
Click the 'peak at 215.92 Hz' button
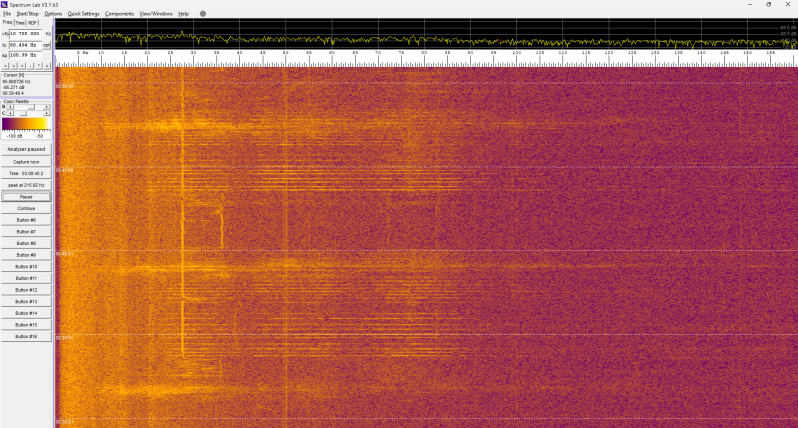(26, 185)
